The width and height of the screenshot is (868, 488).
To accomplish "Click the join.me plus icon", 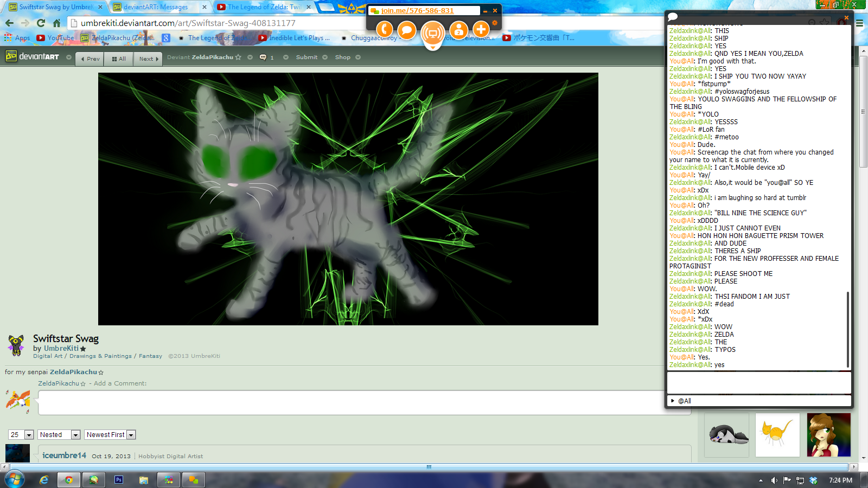I will click(x=481, y=29).
